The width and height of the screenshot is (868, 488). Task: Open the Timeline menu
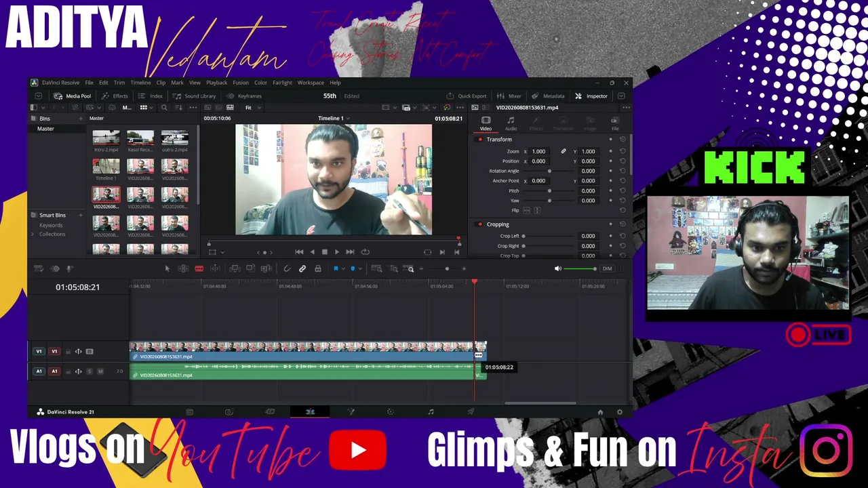(140, 83)
